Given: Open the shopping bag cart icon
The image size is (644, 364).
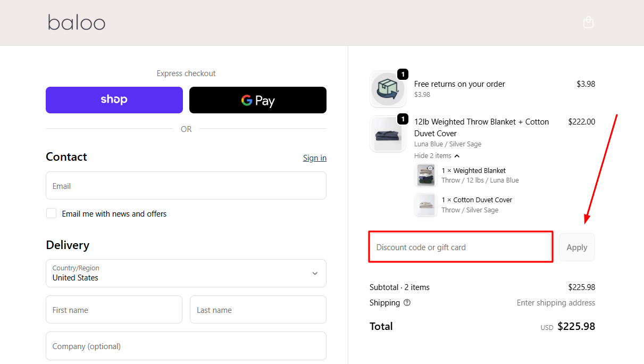Looking at the screenshot, I should tap(588, 22).
